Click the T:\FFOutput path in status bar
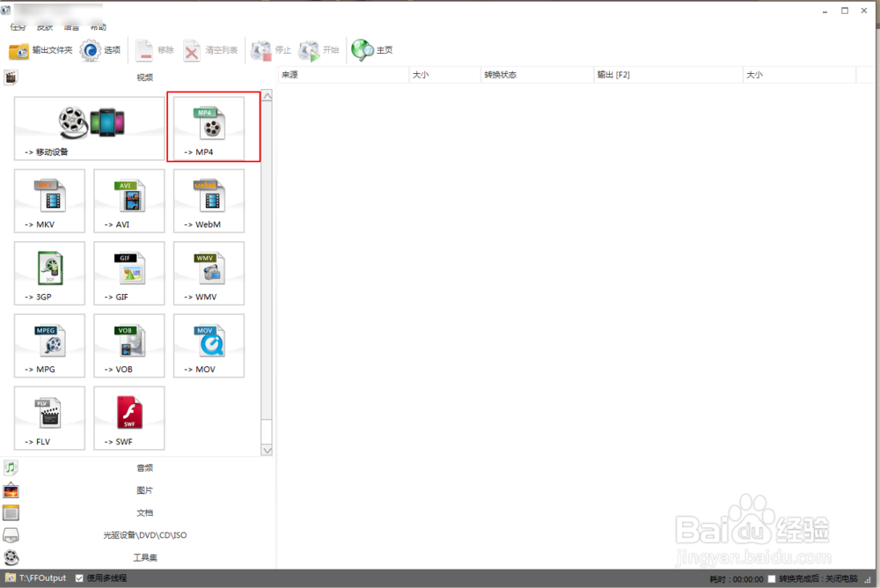Viewport: 880px width, 588px height. click(42, 578)
